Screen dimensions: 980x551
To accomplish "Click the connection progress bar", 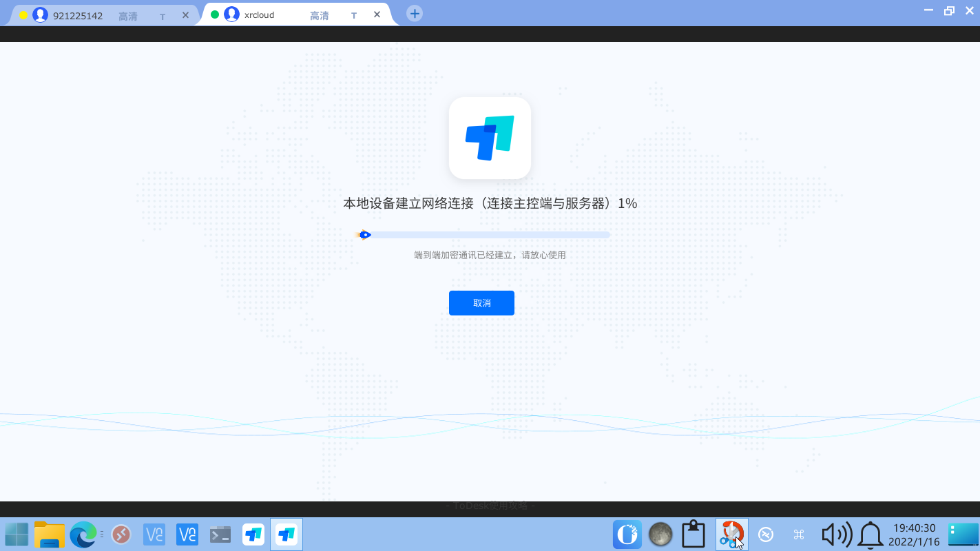I will click(x=485, y=235).
